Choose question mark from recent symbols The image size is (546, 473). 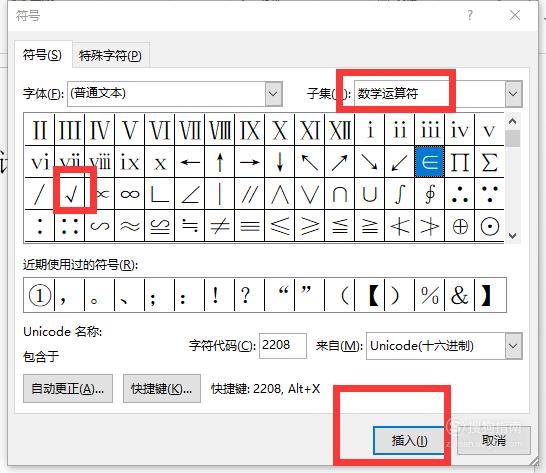(x=250, y=295)
